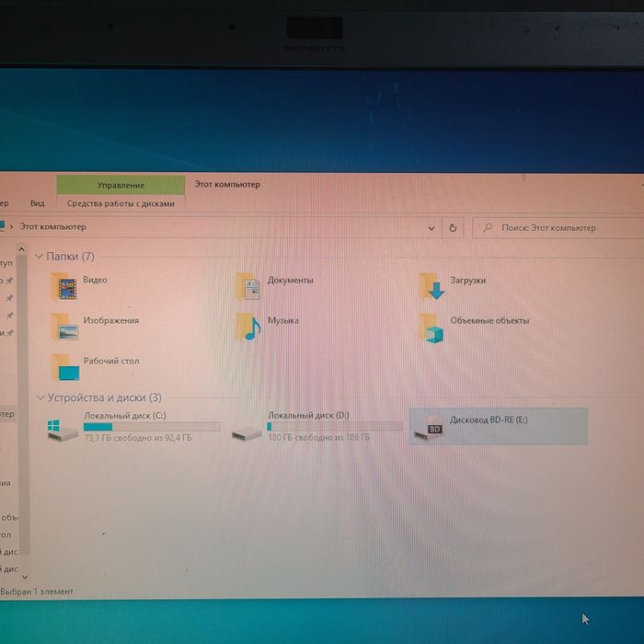The image size is (644, 644).
Task: Open the Загрузки folder icon
Action: coord(431,286)
